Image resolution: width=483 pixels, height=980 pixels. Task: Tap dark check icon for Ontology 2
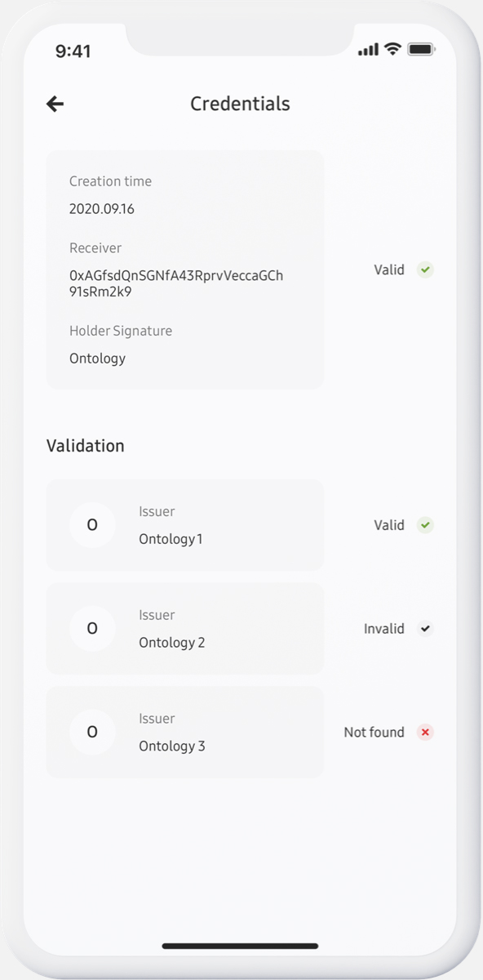[x=424, y=629]
